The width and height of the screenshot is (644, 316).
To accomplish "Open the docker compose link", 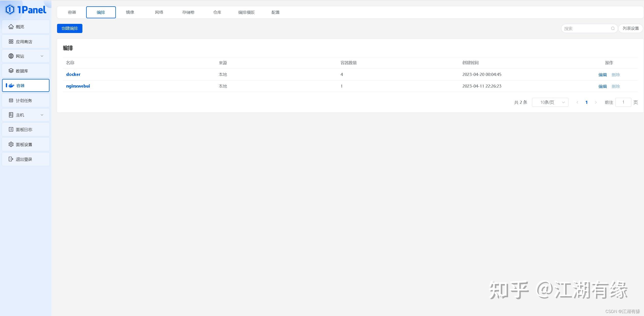I will click(73, 74).
